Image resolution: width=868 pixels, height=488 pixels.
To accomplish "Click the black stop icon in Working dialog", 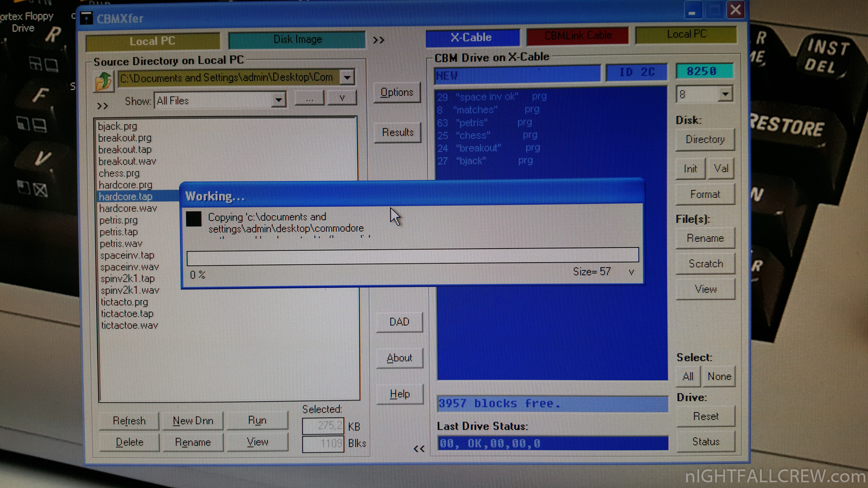I will click(x=194, y=219).
